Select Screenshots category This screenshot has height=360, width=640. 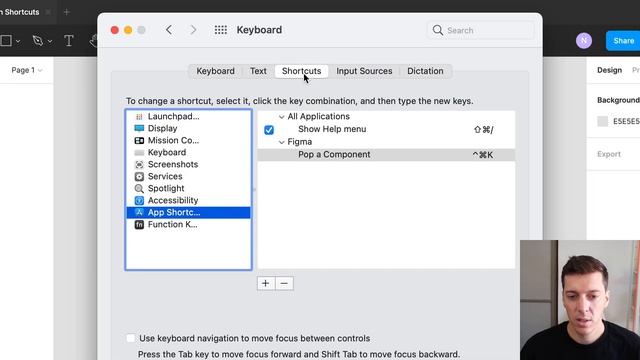tap(188, 164)
